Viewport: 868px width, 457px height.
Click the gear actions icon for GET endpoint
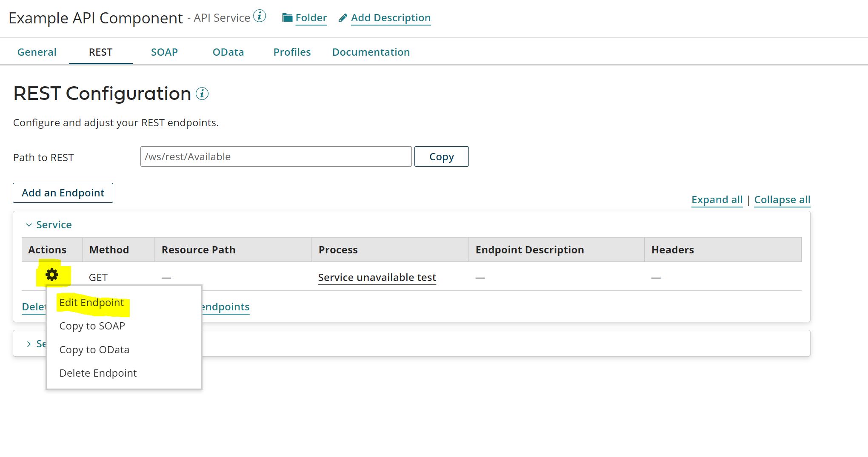point(52,275)
